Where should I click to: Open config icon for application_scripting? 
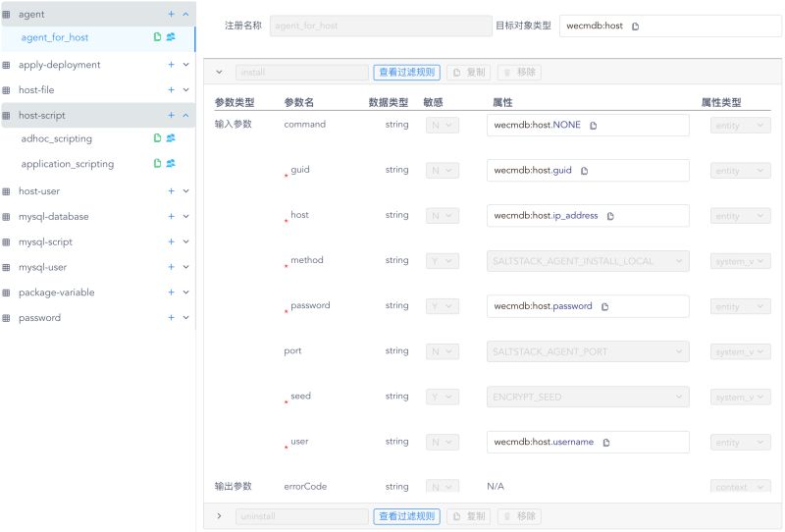(157, 163)
